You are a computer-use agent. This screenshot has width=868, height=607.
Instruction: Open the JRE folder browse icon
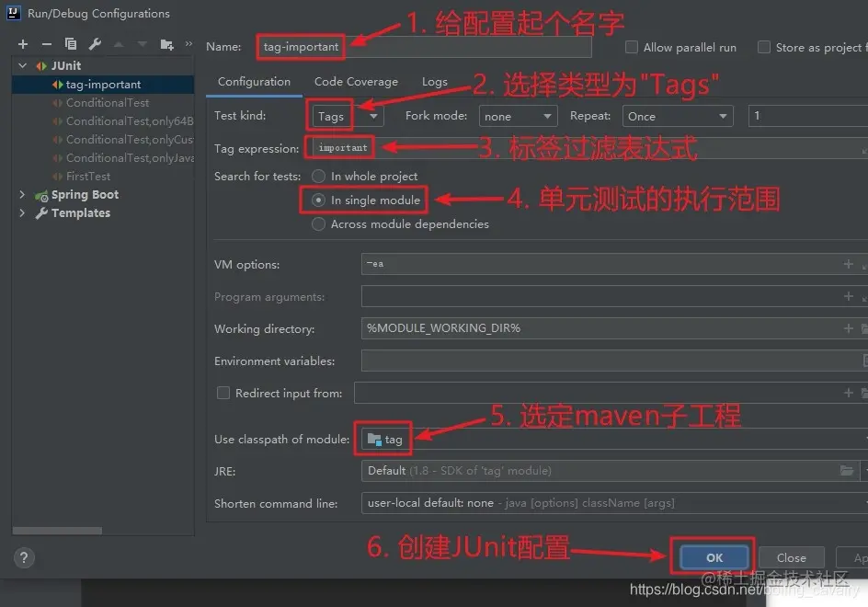[x=847, y=470]
